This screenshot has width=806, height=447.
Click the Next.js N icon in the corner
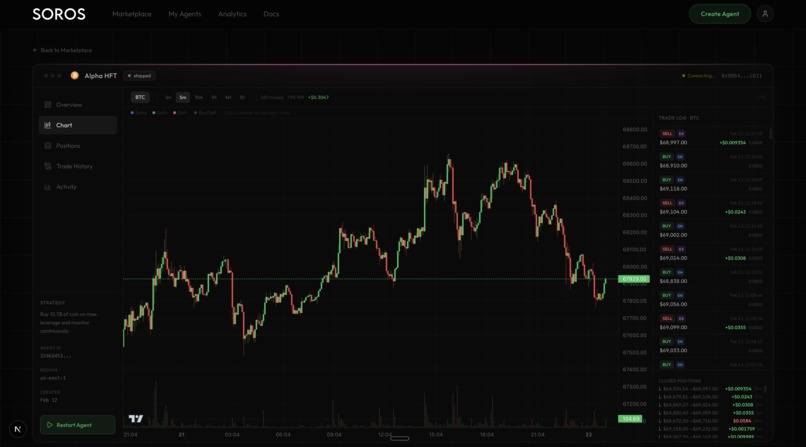17,429
